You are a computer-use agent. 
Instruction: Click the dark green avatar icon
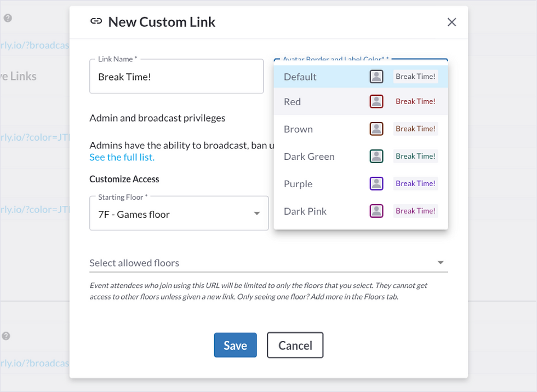376,157
